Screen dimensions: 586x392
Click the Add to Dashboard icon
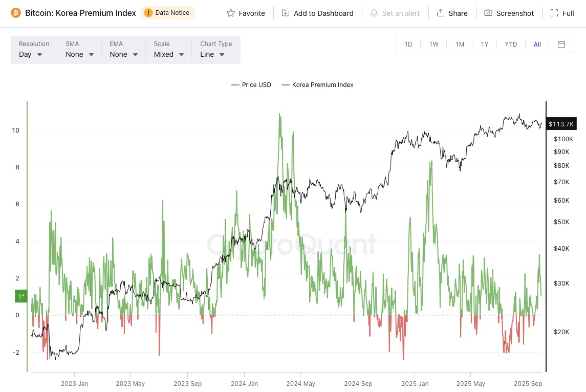pos(286,13)
